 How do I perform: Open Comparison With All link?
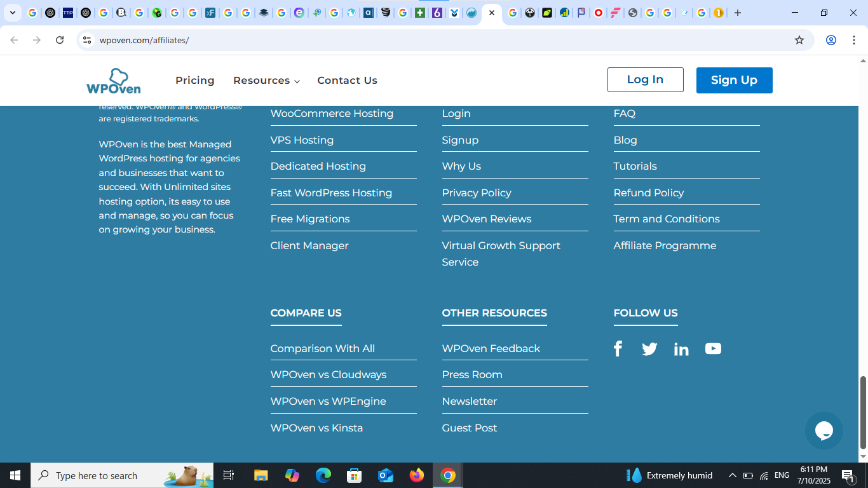tap(323, 348)
